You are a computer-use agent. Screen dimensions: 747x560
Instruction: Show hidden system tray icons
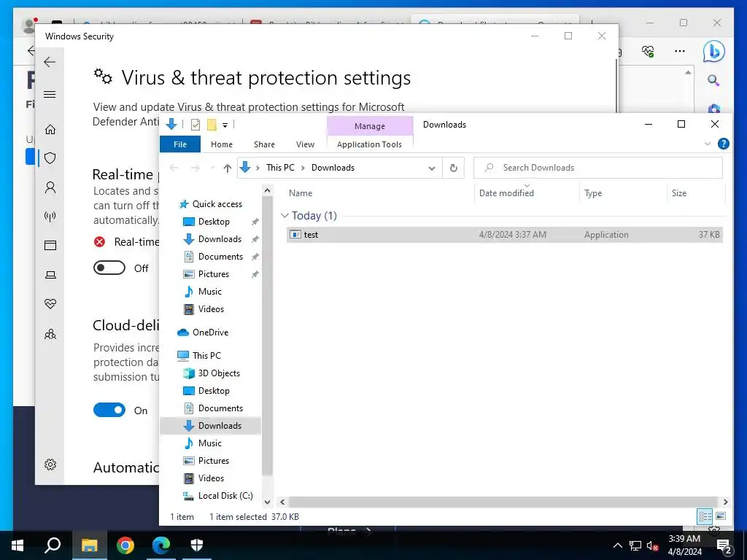[x=617, y=545]
